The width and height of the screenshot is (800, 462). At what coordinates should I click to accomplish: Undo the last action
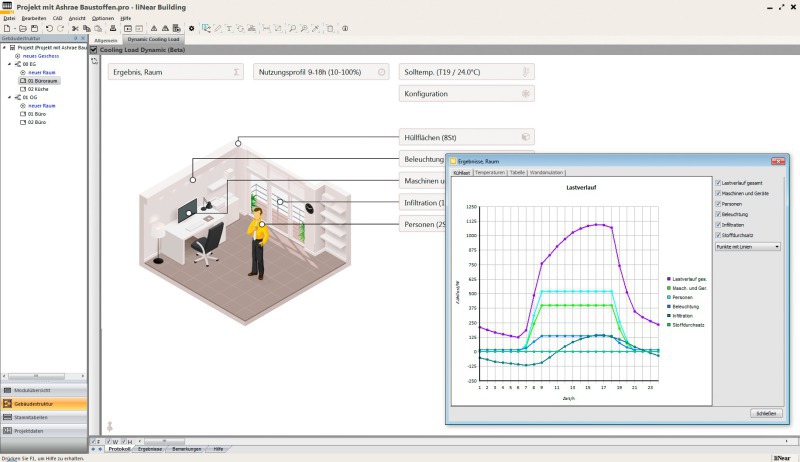49,29
